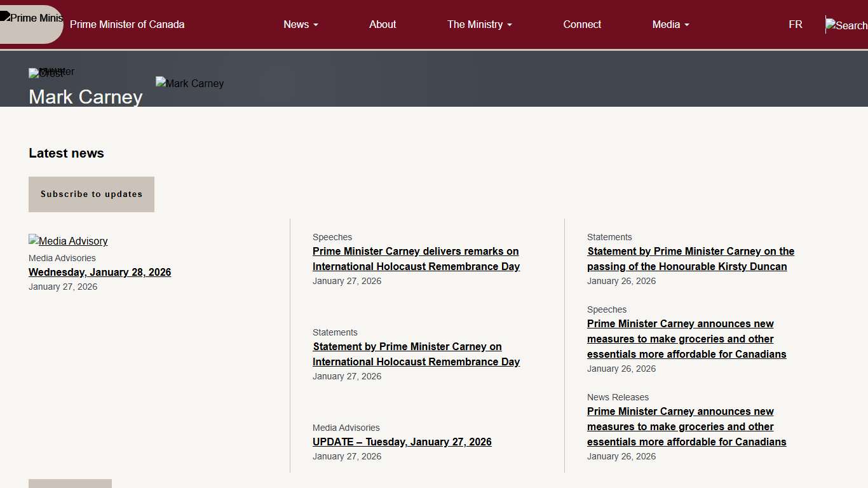868x488 pixels.
Task: Click the Crest image in banner
Action: [x=46, y=73]
